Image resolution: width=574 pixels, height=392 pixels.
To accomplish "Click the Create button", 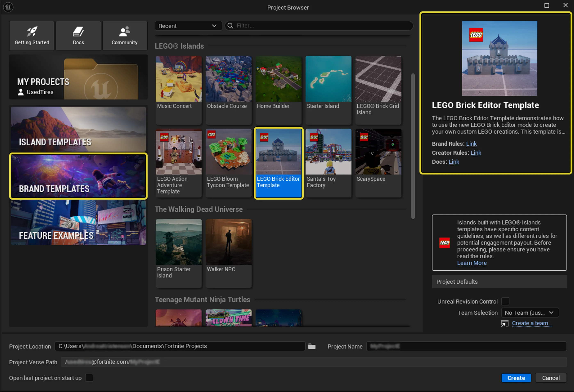I will click(516, 378).
